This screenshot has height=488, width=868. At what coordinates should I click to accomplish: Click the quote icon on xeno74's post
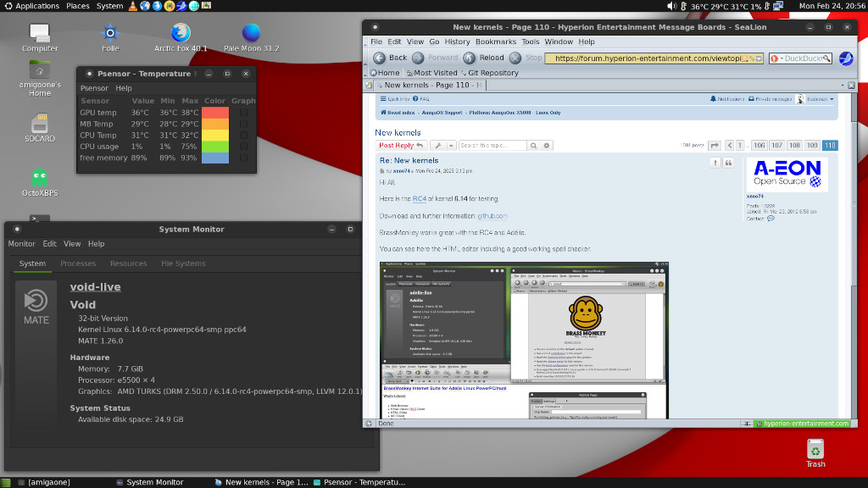[728, 163]
